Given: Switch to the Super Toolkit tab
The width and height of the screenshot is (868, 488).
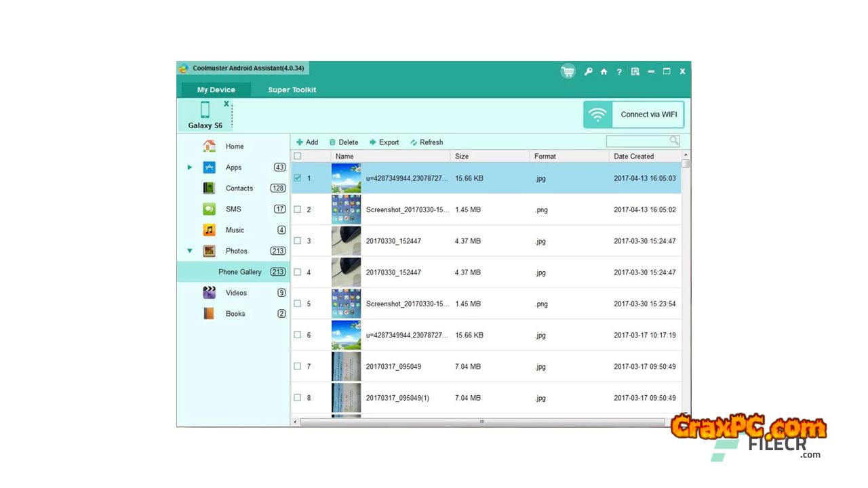Looking at the screenshot, I should tap(292, 89).
